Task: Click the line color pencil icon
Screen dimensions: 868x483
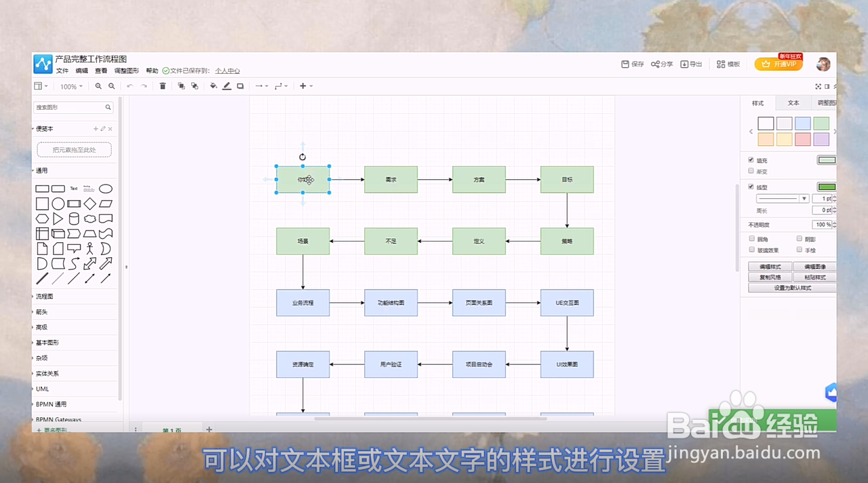Action: click(x=226, y=86)
